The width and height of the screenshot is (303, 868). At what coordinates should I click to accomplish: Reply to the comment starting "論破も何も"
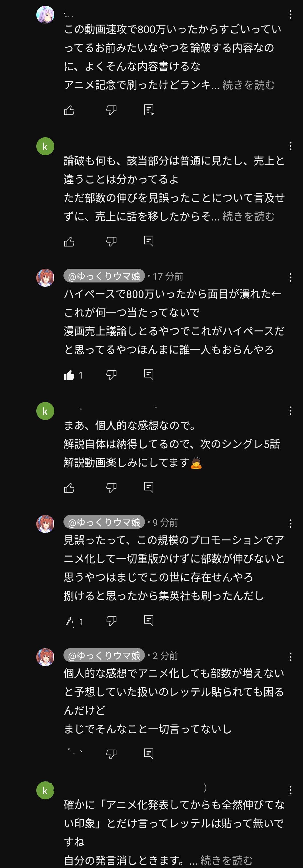(x=149, y=241)
